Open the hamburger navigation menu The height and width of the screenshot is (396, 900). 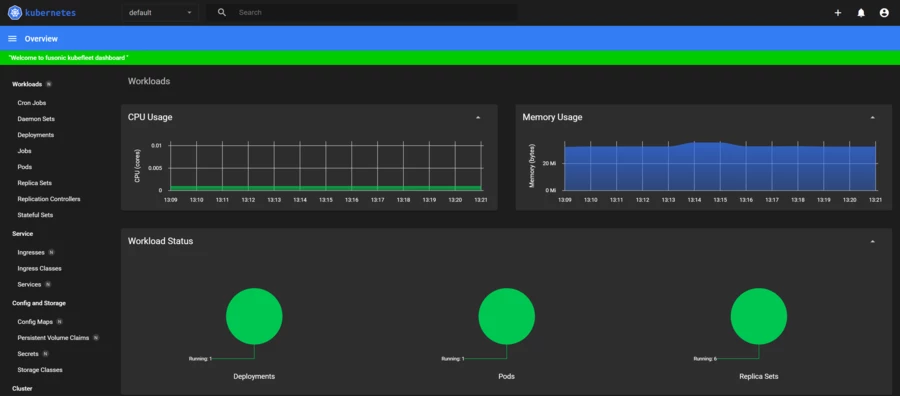click(12, 38)
